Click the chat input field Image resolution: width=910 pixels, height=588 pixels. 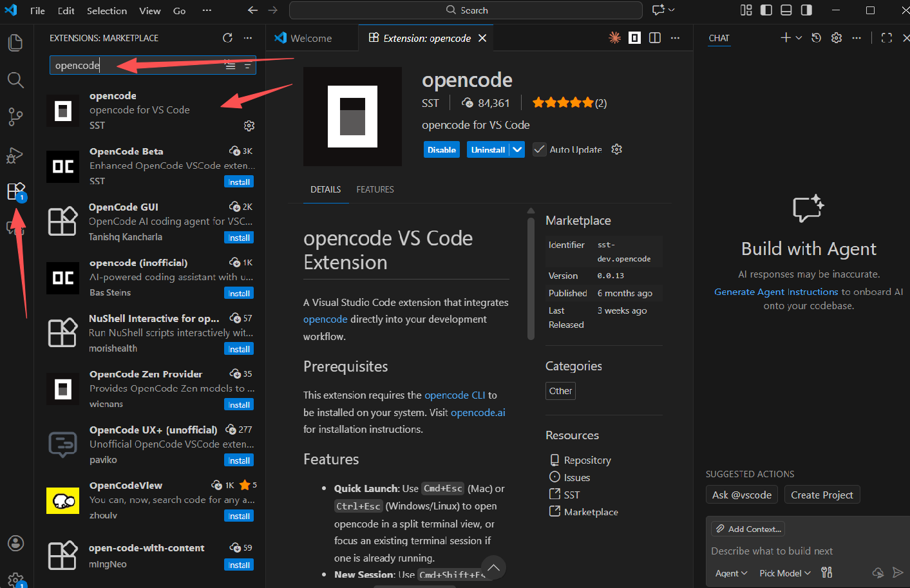click(808, 551)
